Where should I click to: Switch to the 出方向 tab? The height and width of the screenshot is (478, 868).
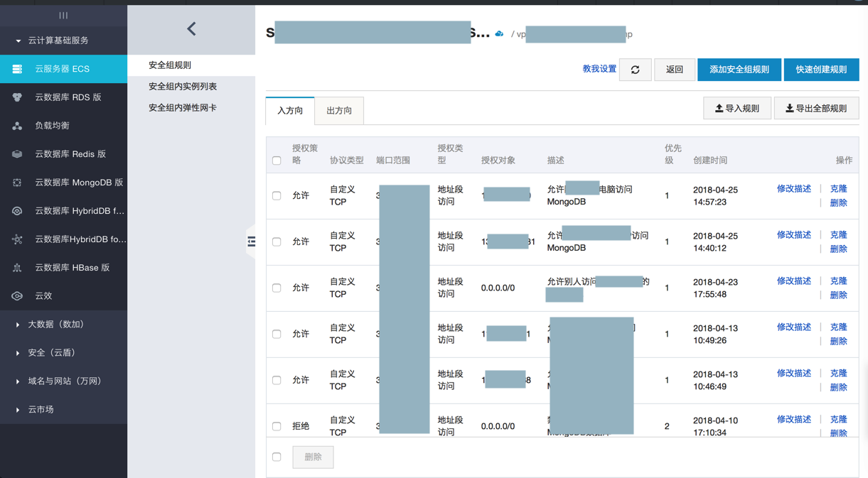click(339, 111)
